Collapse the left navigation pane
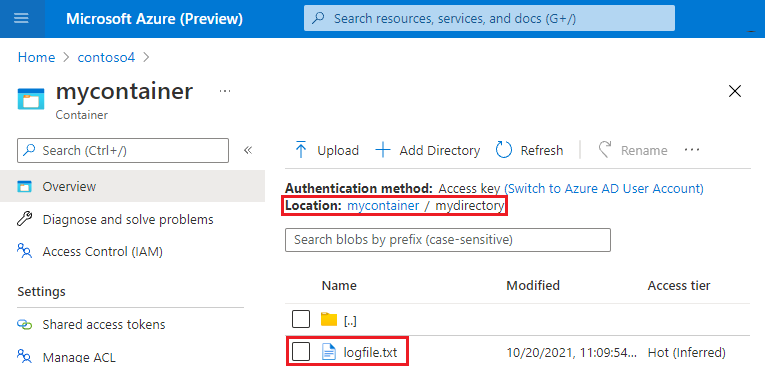This screenshot has height=370, width=765. coord(248,150)
